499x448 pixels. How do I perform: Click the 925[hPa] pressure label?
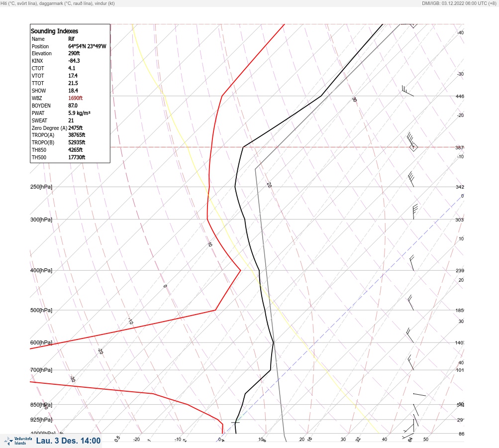click(x=41, y=420)
